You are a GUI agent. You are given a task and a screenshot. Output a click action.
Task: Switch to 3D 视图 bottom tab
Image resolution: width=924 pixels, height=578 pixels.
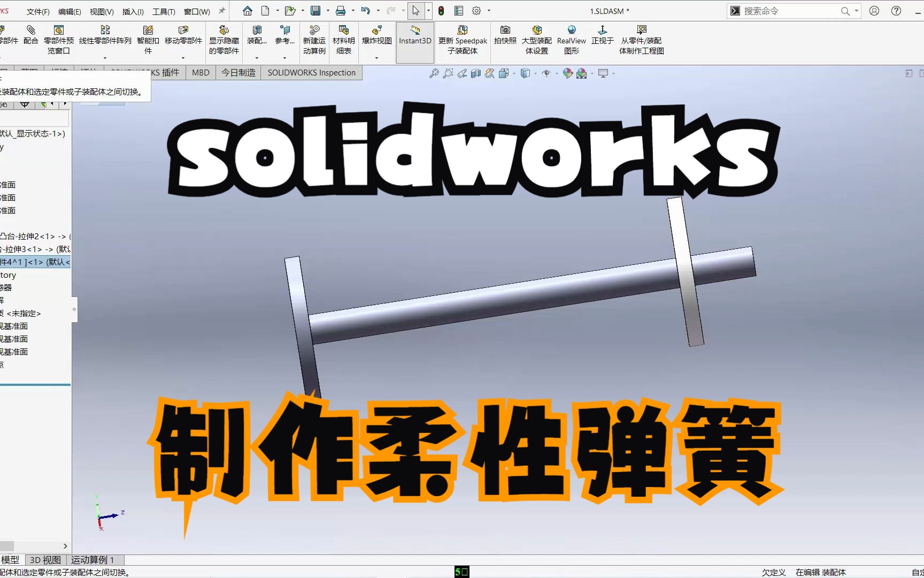point(45,560)
